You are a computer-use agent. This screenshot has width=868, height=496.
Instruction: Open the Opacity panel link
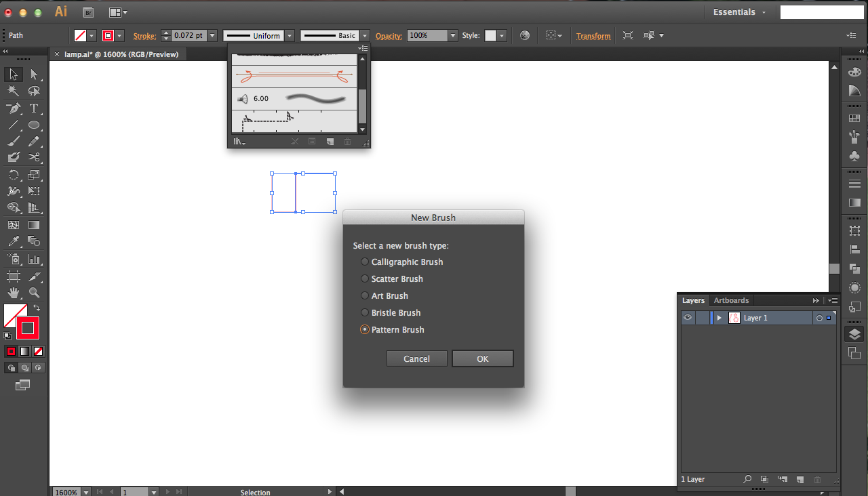389,36
